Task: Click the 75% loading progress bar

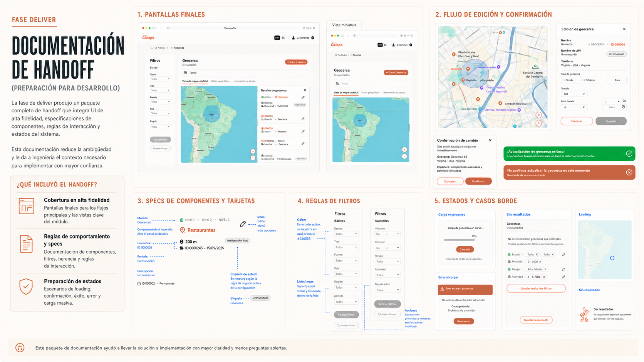Action: click(x=465, y=240)
